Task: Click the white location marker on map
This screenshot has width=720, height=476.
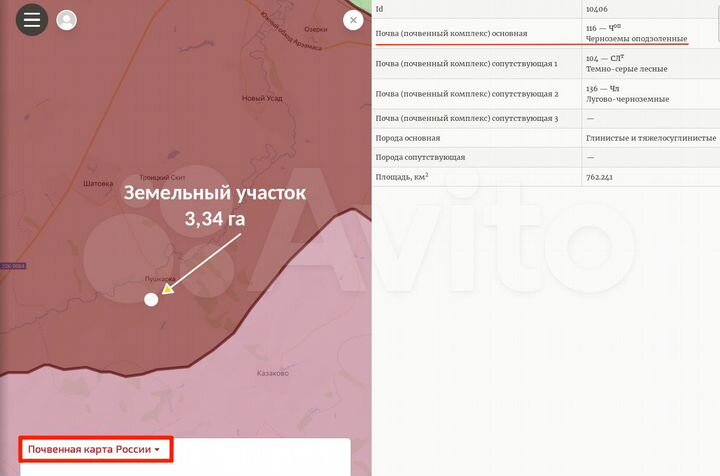Action: (x=151, y=300)
